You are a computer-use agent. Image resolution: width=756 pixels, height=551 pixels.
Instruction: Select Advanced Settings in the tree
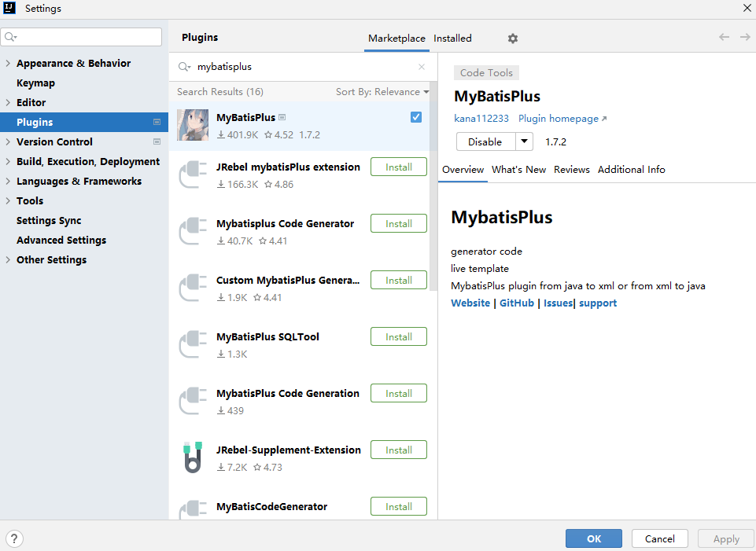(61, 240)
